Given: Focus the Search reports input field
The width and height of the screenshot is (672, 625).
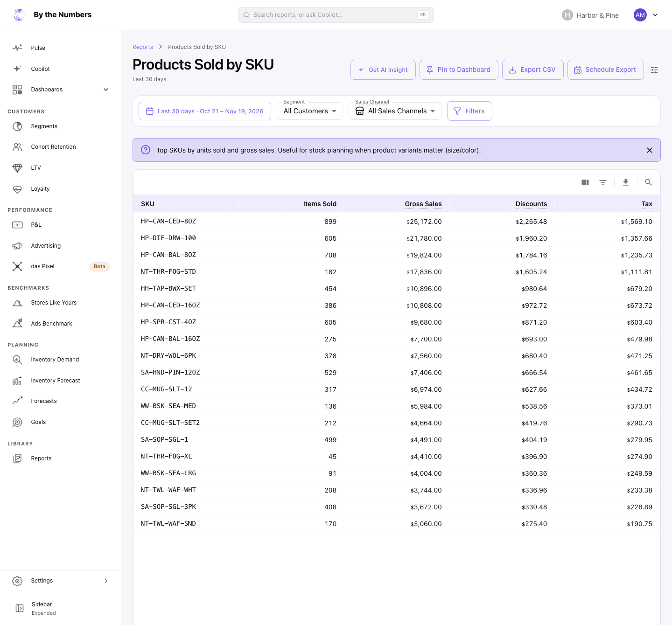Looking at the screenshot, I should pyautogui.click(x=336, y=15).
